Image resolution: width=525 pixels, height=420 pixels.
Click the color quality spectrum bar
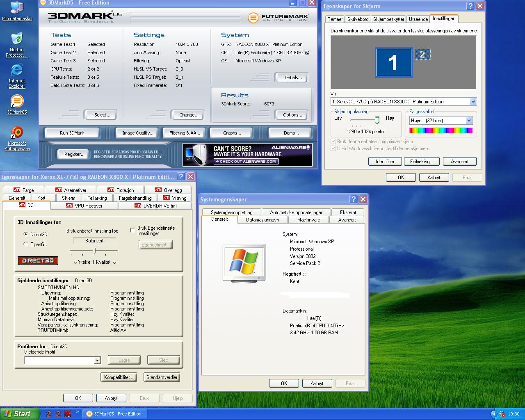point(441,130)
